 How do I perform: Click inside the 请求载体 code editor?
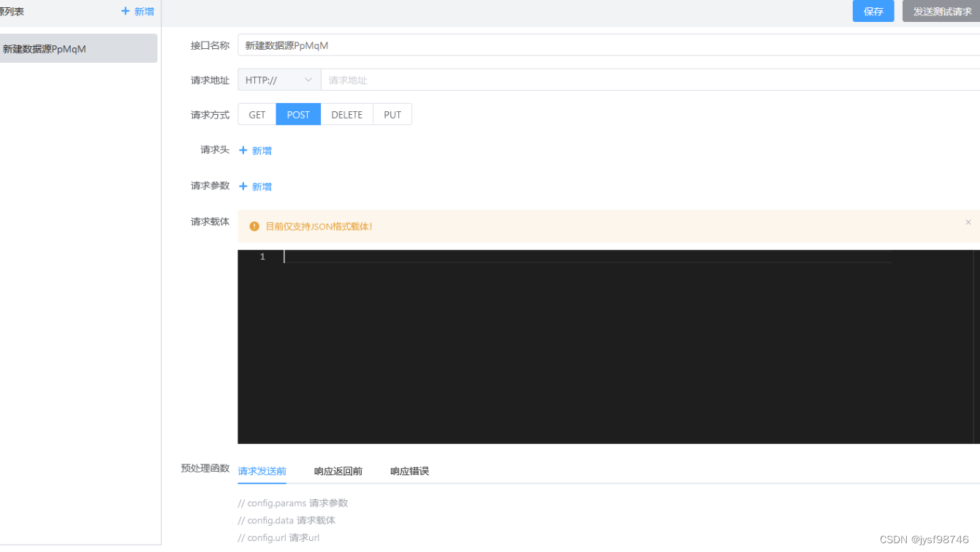coord(609,347)
